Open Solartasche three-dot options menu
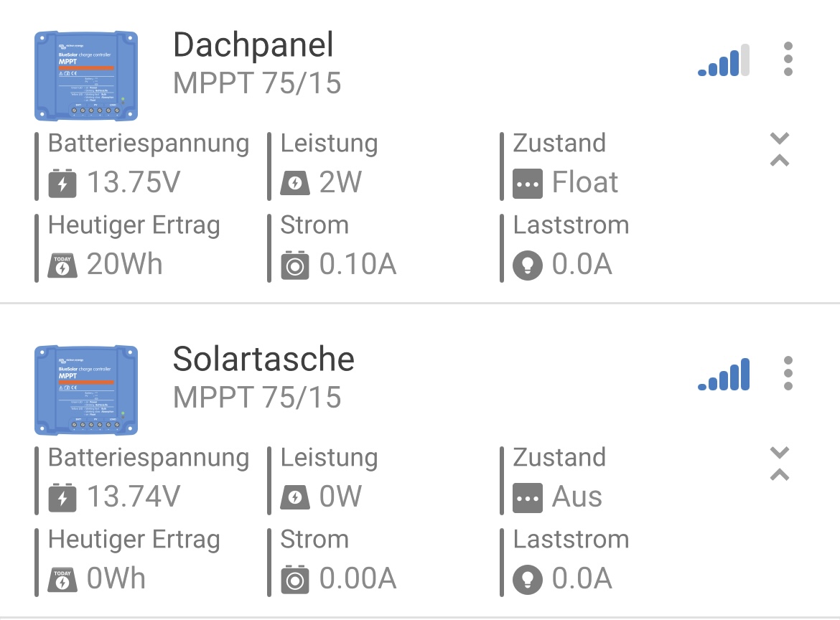 click(x=788, y=373)
